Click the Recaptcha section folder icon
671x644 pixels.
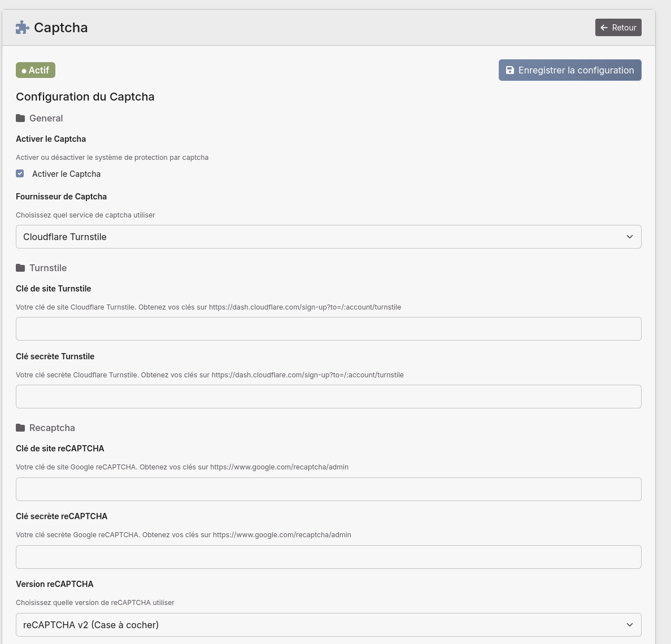(x=20, y=428)
